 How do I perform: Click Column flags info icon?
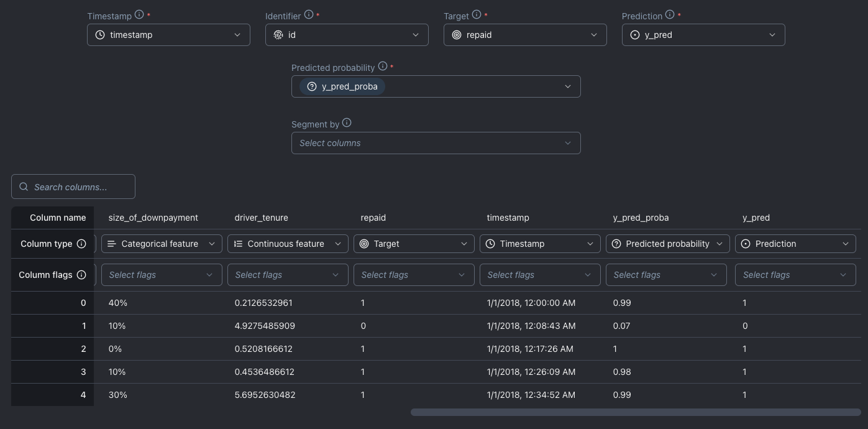pos(81,275)
